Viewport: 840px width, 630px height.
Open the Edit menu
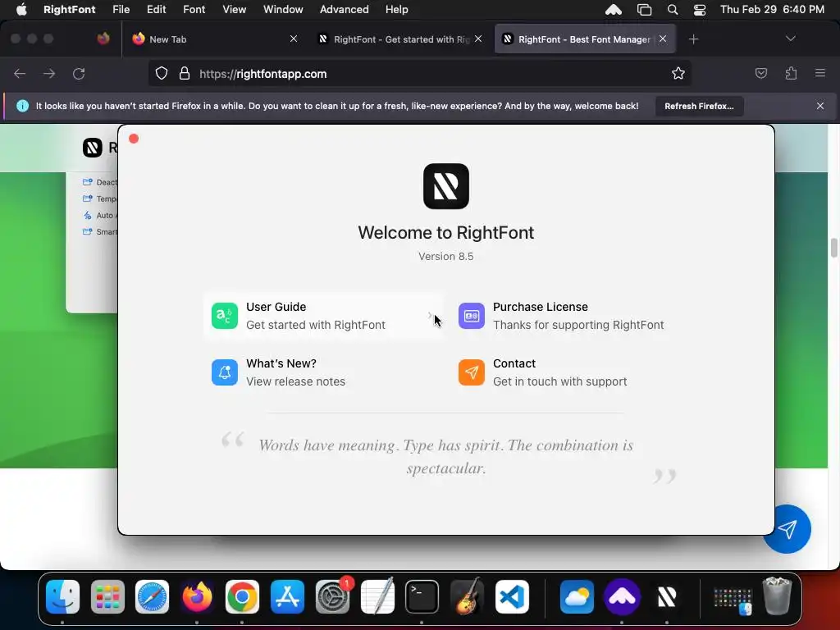[x=157, y=9]
